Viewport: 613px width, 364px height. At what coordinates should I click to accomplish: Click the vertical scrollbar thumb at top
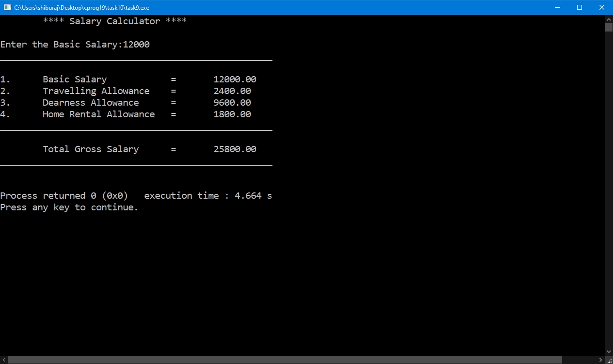tap(609, 27)
